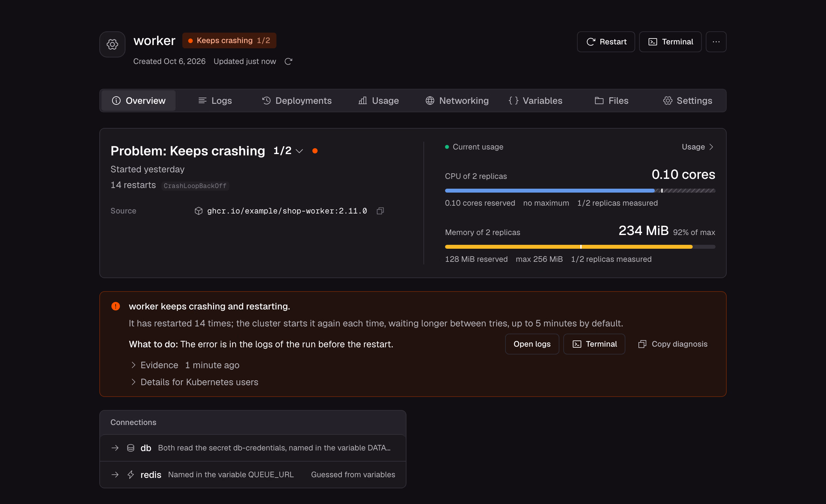This screenshot has width=826, height=504.
Task: Switch to the Logs tab
Action: click(x=215, y=101)
